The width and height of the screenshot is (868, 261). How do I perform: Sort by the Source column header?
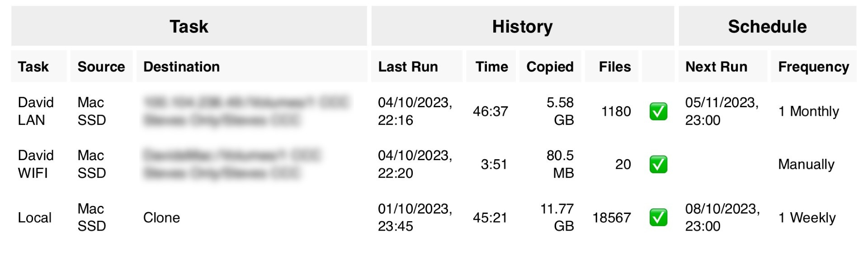(101, 66)
